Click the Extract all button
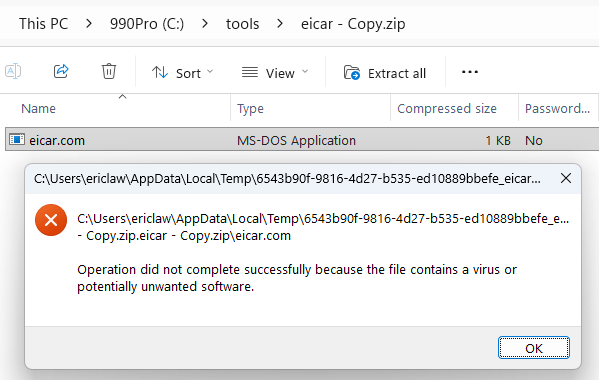 point(385,73)
